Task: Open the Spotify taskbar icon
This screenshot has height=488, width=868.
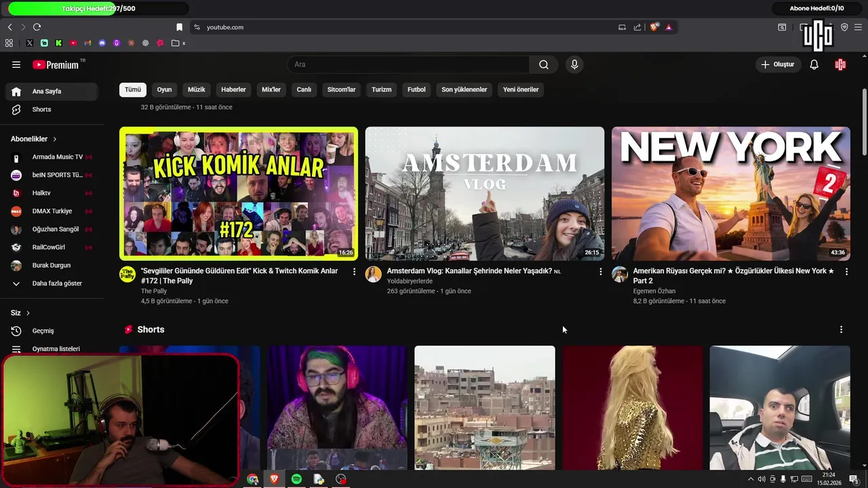Action: point(296,479)
